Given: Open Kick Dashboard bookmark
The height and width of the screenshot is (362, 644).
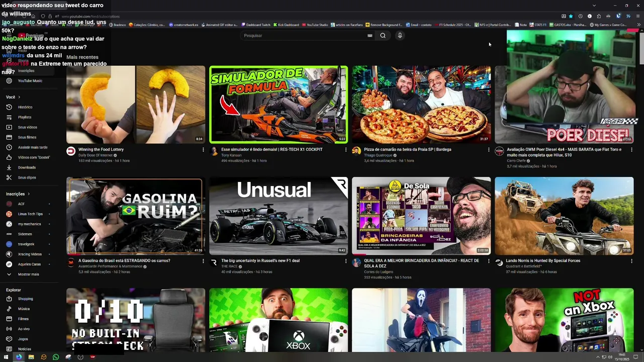Looking at the screenshot, I should [x=285, y=25].
